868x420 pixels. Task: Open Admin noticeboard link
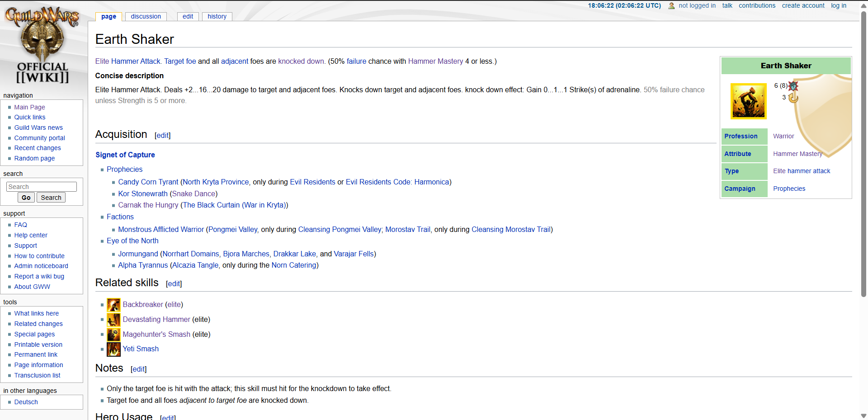tap(41, 266)
